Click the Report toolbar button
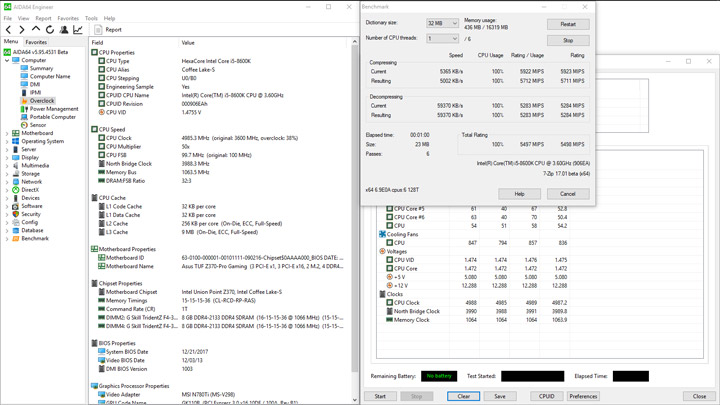720x405 pixels. (108, 30)
